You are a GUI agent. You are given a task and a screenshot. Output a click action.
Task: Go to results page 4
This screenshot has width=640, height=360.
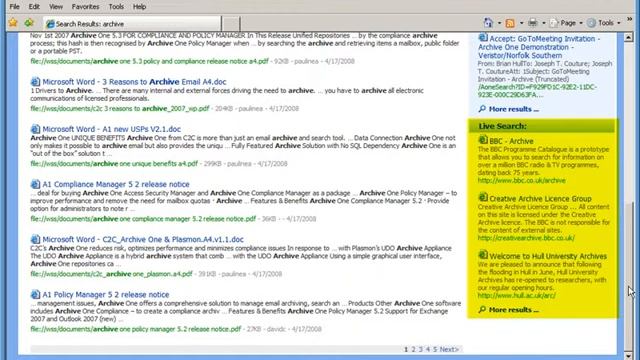(x=428, y=349)
